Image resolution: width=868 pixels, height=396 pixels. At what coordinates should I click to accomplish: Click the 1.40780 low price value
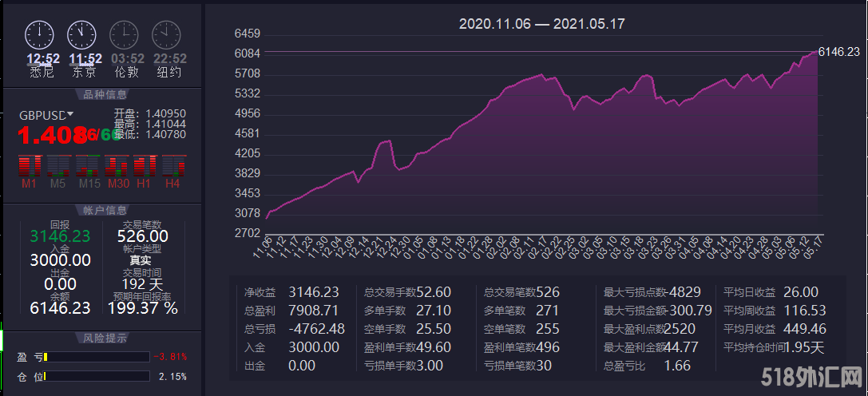165,134
